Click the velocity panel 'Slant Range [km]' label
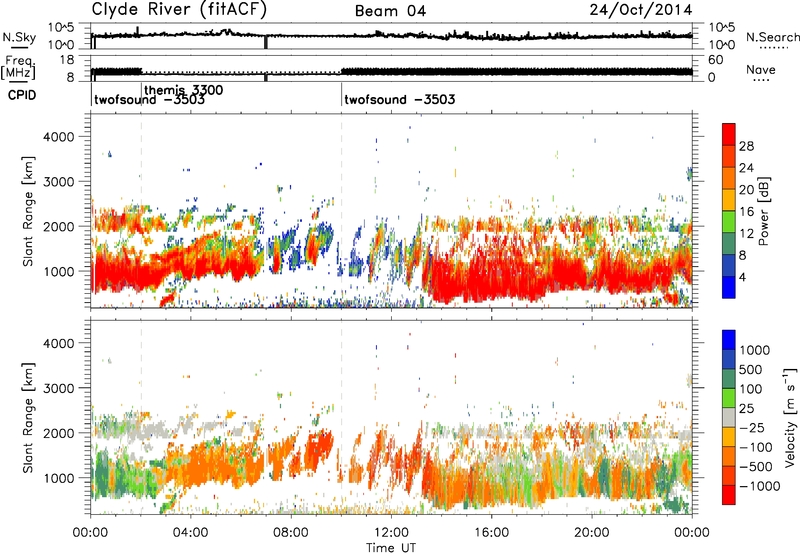The image size is (800, 554). pyautogui.click(x=28, y=417)
